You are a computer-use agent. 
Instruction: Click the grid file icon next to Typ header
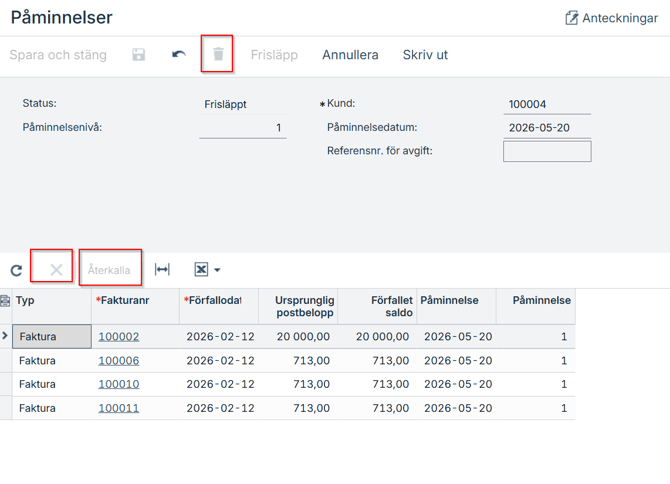pyautogui.click(x=5, y=301)
